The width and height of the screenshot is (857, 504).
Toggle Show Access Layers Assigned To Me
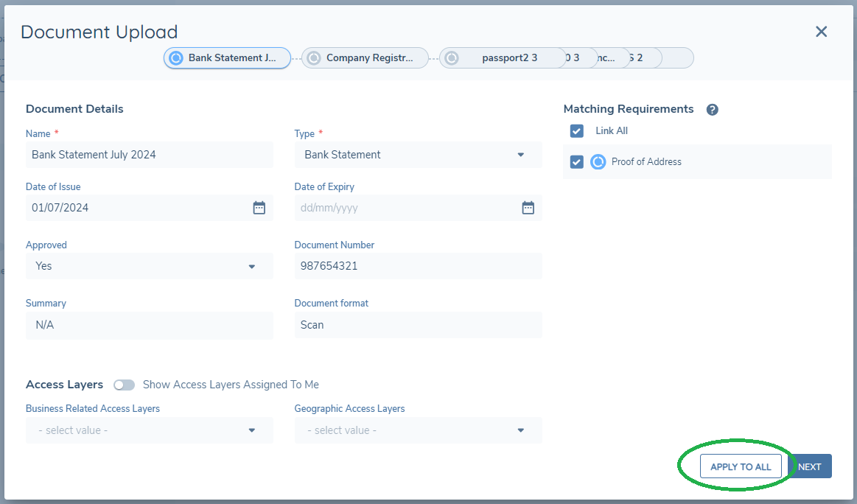125,385
